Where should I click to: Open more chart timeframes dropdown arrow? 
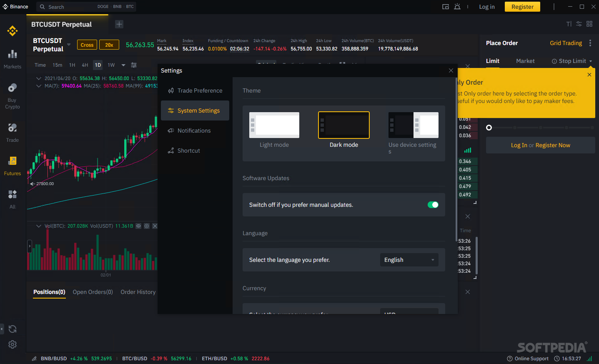(x=123, y=65)
